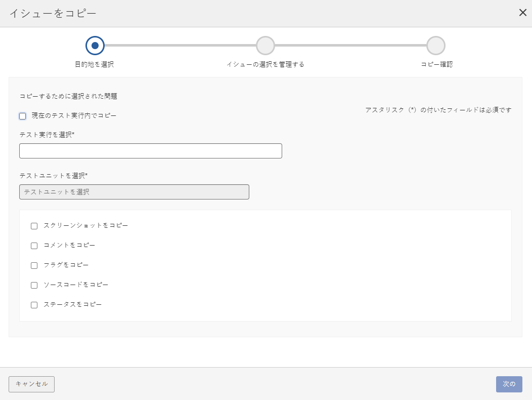This screenshot has height=400, width=532.
Task: Check the コメントをコピー checkbox
Action: click(34, 246)
